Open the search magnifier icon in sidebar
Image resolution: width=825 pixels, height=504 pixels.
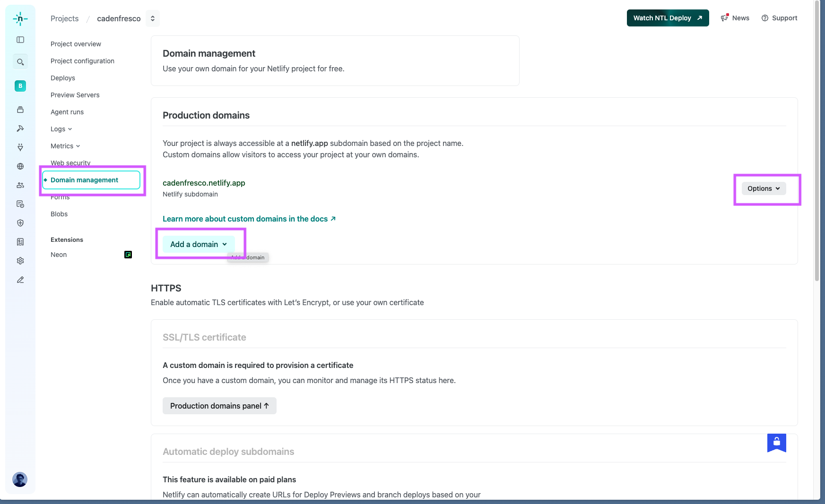(x=20, y=61)
